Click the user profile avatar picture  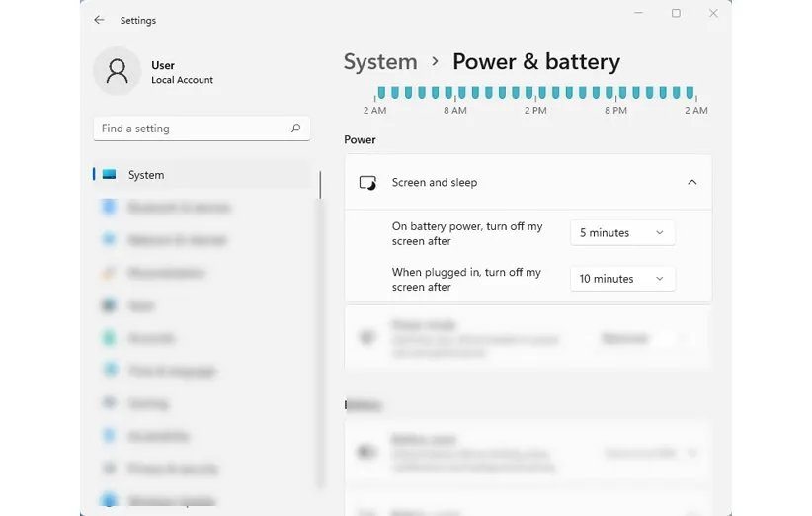pos(117,71)
